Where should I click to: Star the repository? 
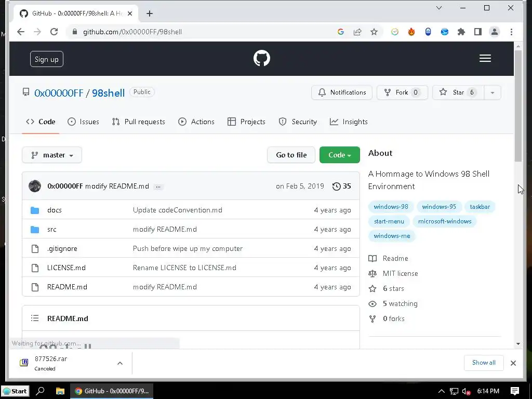click(458, 92)
